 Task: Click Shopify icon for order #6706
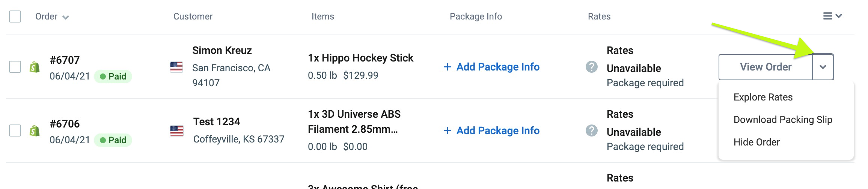click(x=35, y=131)
